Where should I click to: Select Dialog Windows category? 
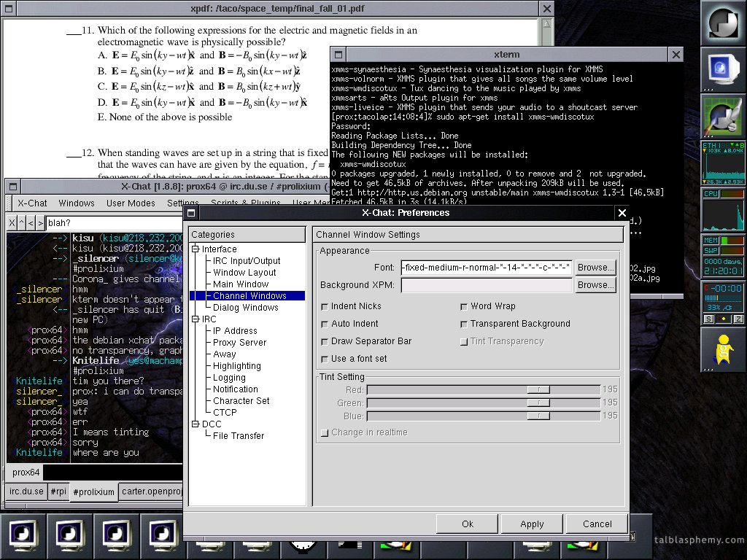(245, 307)
